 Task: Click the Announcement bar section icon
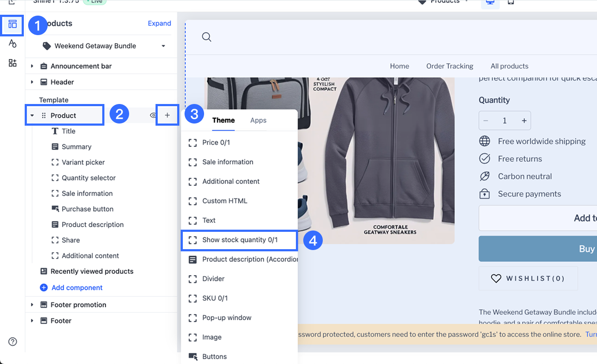(44, 66)
